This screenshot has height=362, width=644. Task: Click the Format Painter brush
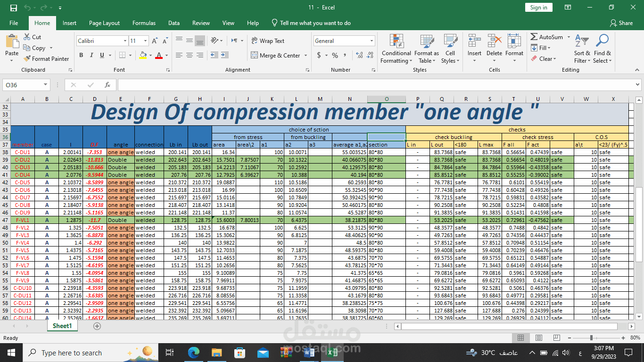(x=27, y=58)
